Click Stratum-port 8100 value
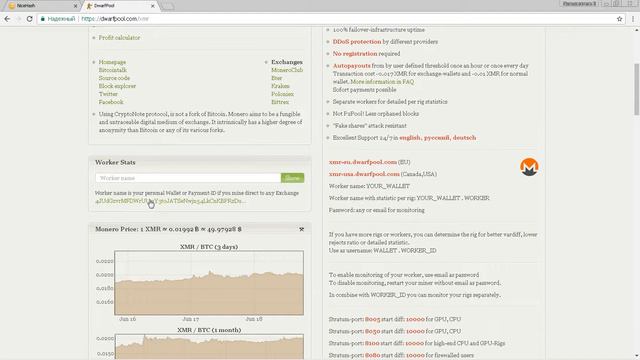Viewport: 640px width, 360px height. pyautogui.click(x=372, y=343)
